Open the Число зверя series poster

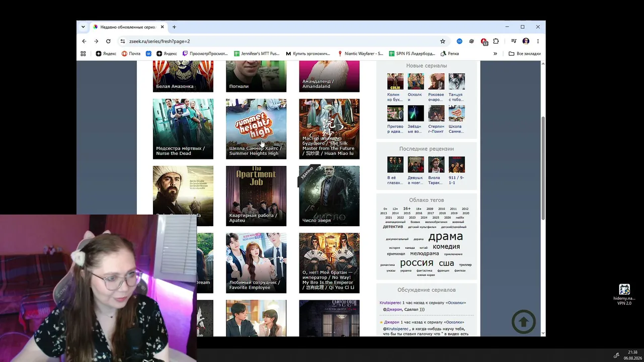click(329, 196)
